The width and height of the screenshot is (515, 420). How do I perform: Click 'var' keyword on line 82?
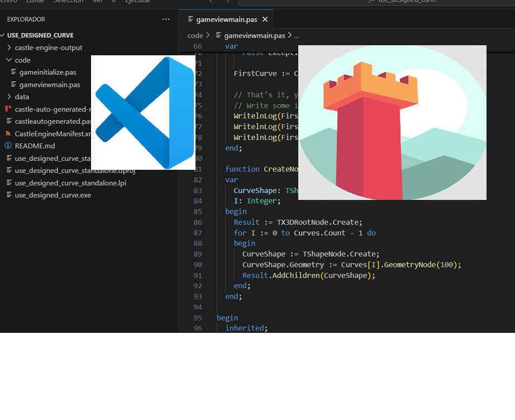232,180
